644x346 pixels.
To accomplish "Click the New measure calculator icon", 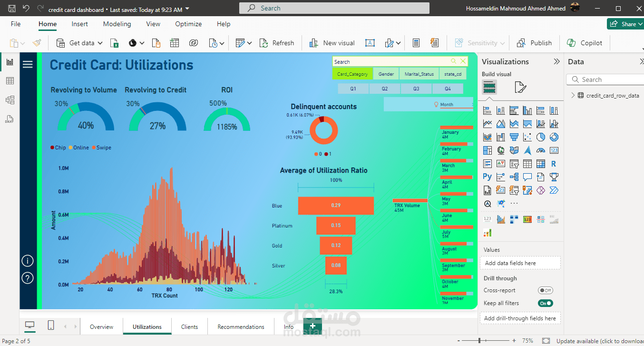I will pyautogui.click(x=416, y=43).
